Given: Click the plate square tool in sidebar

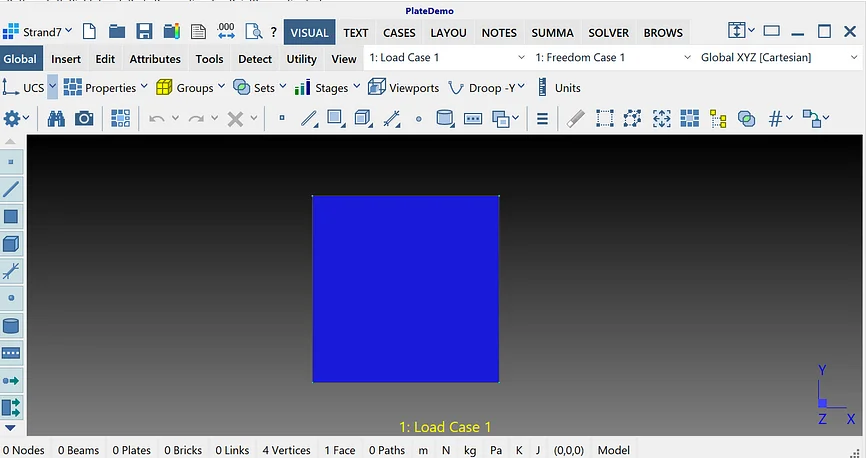Looking at the screenshot, I should [11, 217].
